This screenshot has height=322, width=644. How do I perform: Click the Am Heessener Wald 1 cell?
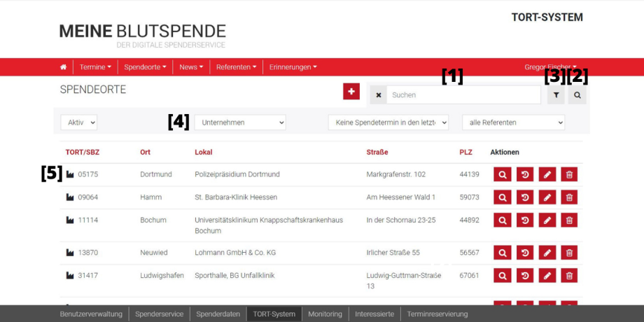click(x=401, y=197)
